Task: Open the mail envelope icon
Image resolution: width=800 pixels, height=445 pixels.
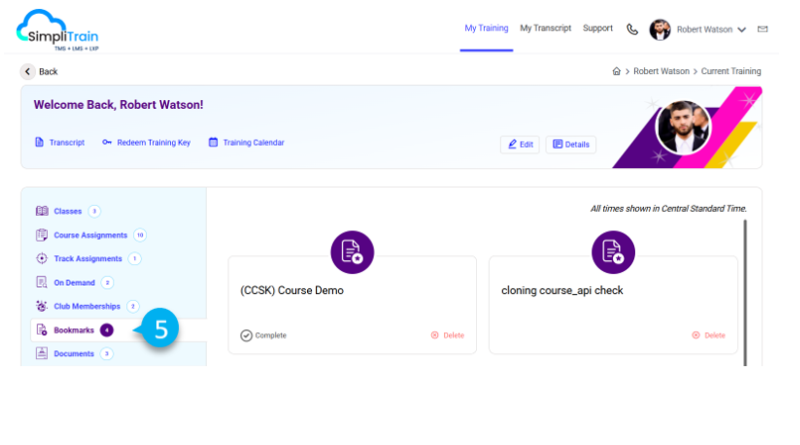Action: click(x=763, y=29)
